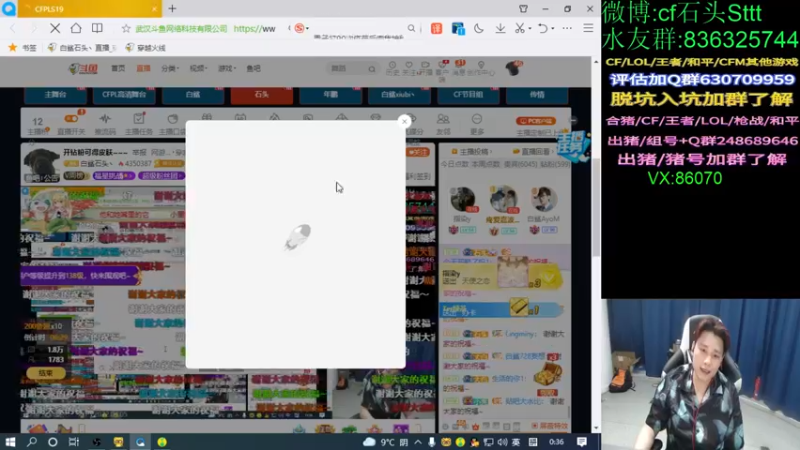Click the page vertical scrollbar down arrow

[596, 428]
